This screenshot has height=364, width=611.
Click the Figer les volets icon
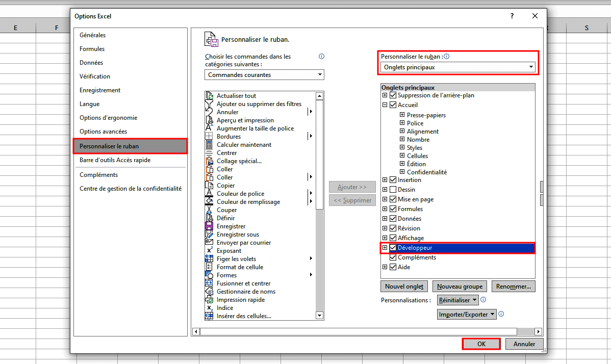pos(209,259)
